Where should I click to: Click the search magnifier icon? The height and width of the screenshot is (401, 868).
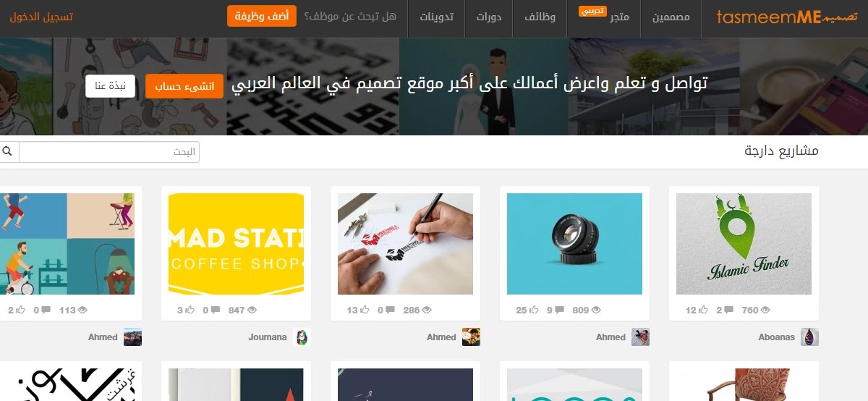7,152
